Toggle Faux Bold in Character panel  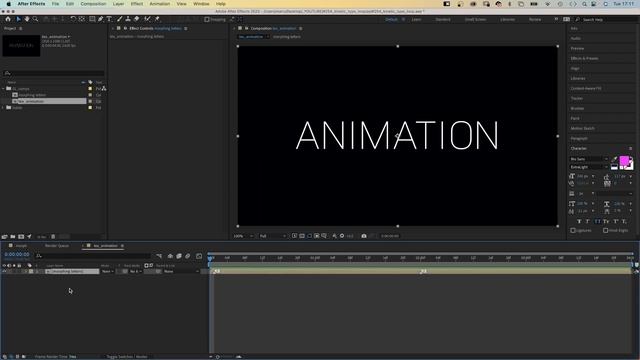pos(579,221)
